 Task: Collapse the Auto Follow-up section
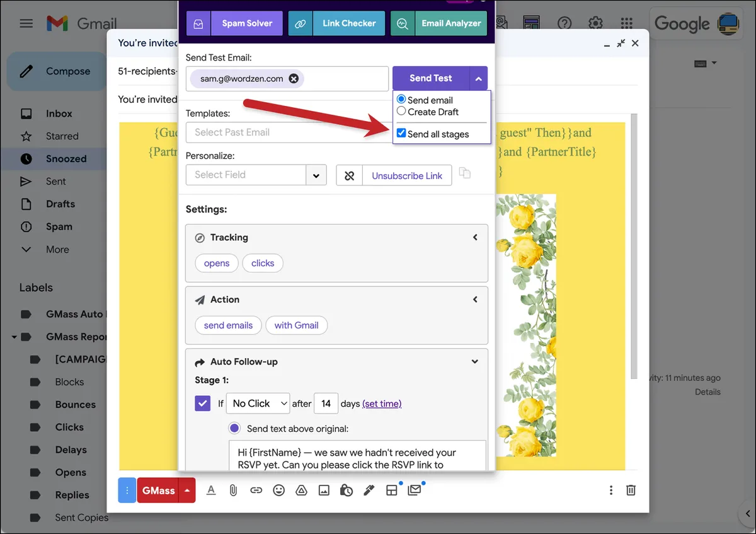tap(475, 362)
